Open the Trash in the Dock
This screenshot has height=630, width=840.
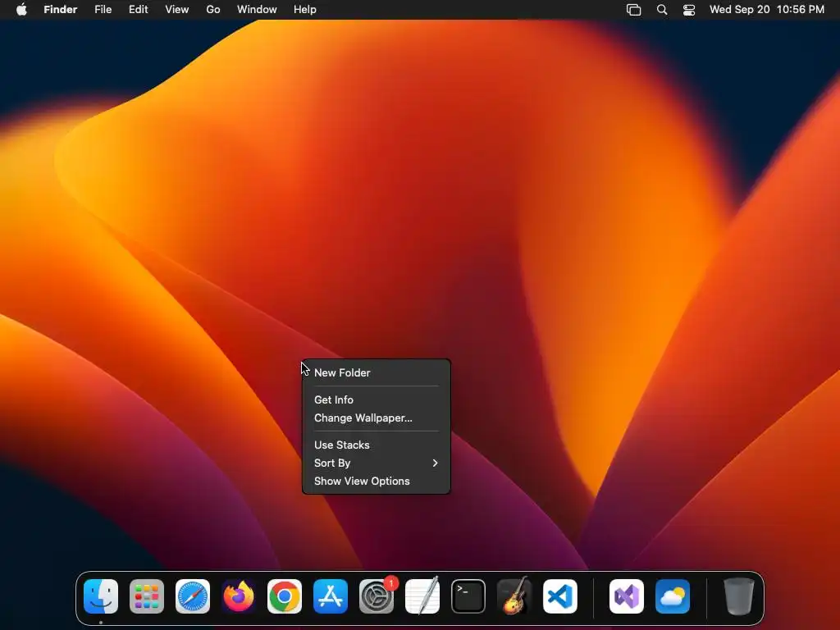click(739, 596)
